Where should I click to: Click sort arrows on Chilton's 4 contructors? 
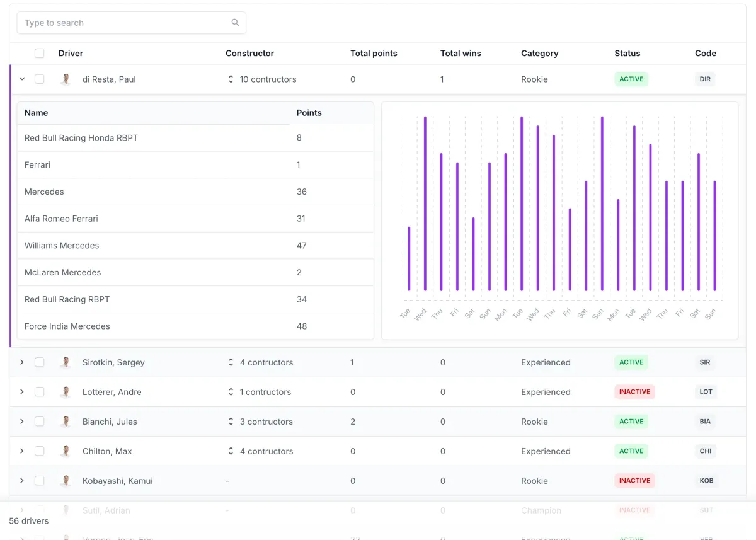click(231, 451)
